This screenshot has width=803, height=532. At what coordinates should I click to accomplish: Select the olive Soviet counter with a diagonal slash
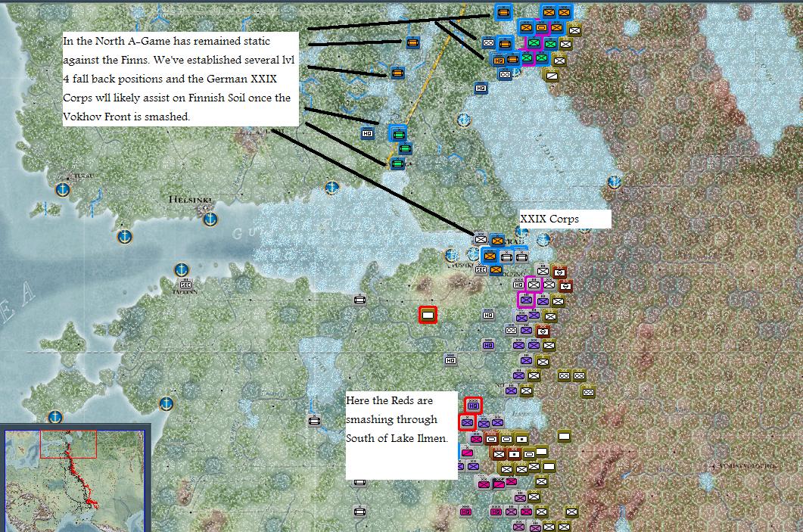pyautogui.click(x=552, y=76)
